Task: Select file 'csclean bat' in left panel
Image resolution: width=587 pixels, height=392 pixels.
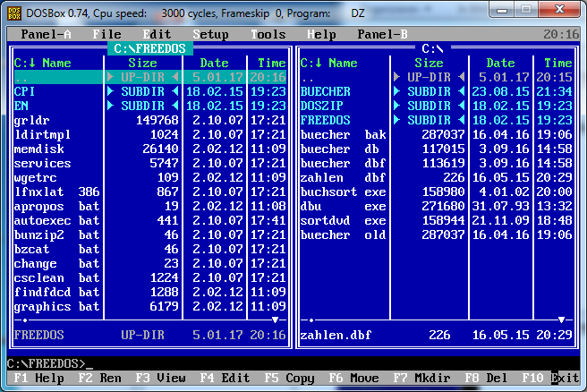Action: (150, 277)
